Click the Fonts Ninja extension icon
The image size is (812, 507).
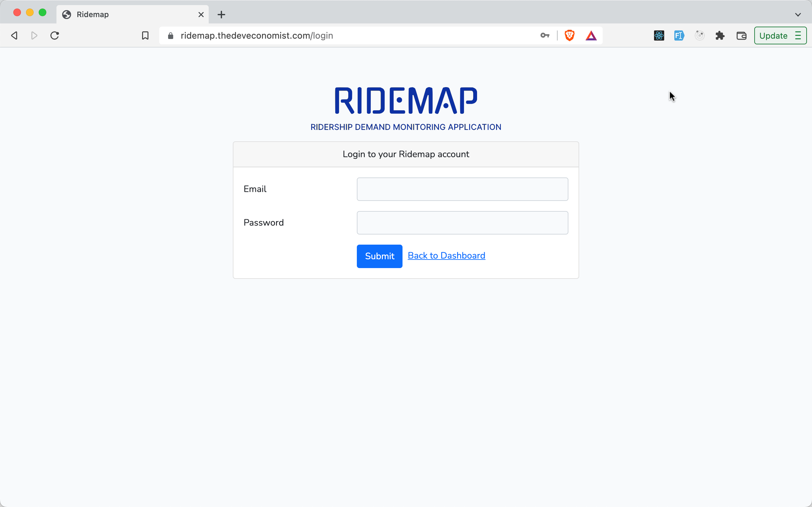[x=679, y=35]
